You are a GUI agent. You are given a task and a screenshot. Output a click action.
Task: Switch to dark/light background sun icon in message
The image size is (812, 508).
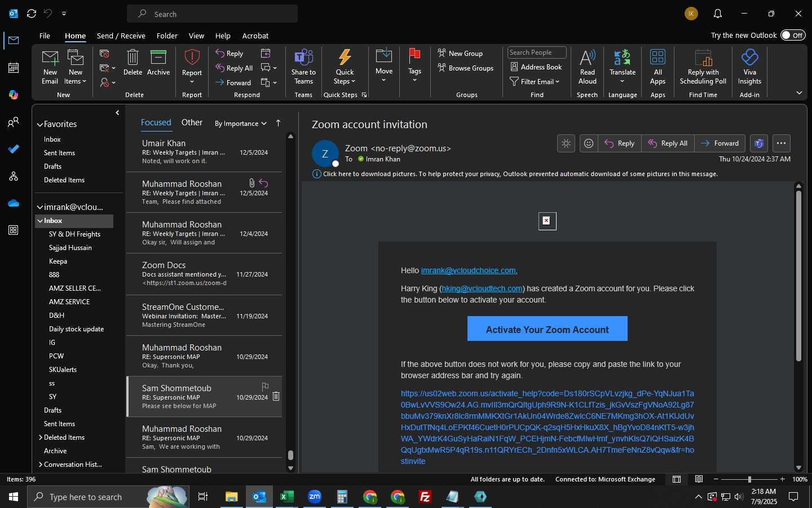(x=566, y=143)
